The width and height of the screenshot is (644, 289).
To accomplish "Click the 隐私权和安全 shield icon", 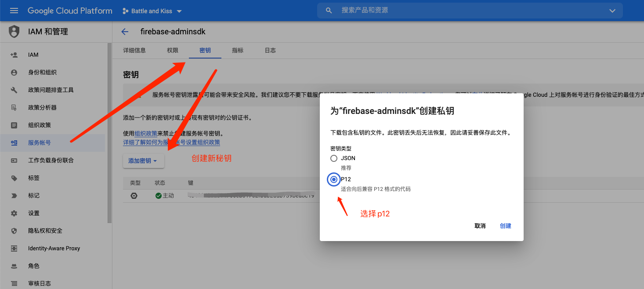I will [x=14, y=231].
